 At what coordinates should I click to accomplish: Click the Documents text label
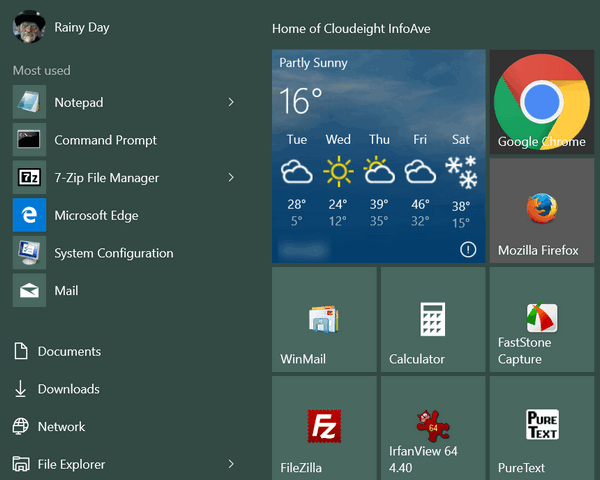pos(69,351)
